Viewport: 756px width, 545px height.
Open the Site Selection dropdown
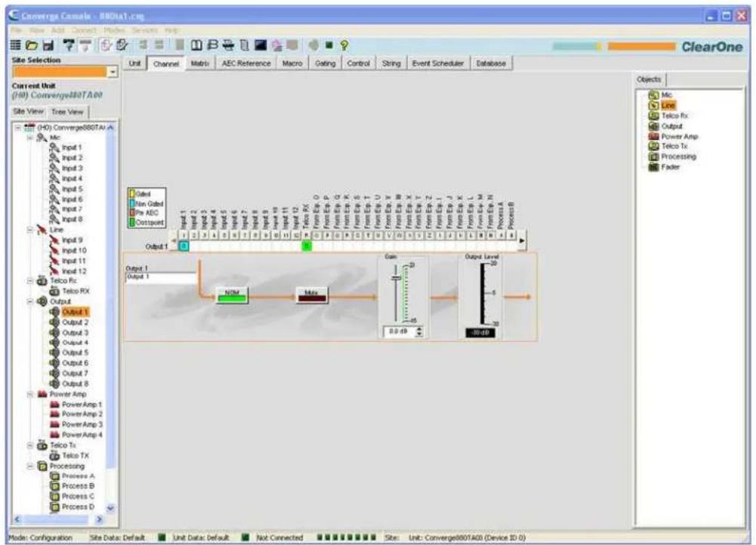(x=113, y=72)
